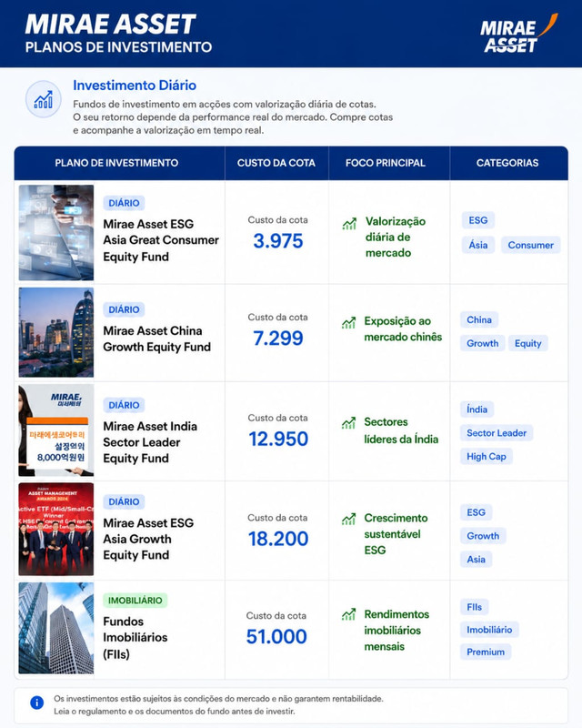
Task: Click the text Valorização diária de mercado
Action: (396, 238)
